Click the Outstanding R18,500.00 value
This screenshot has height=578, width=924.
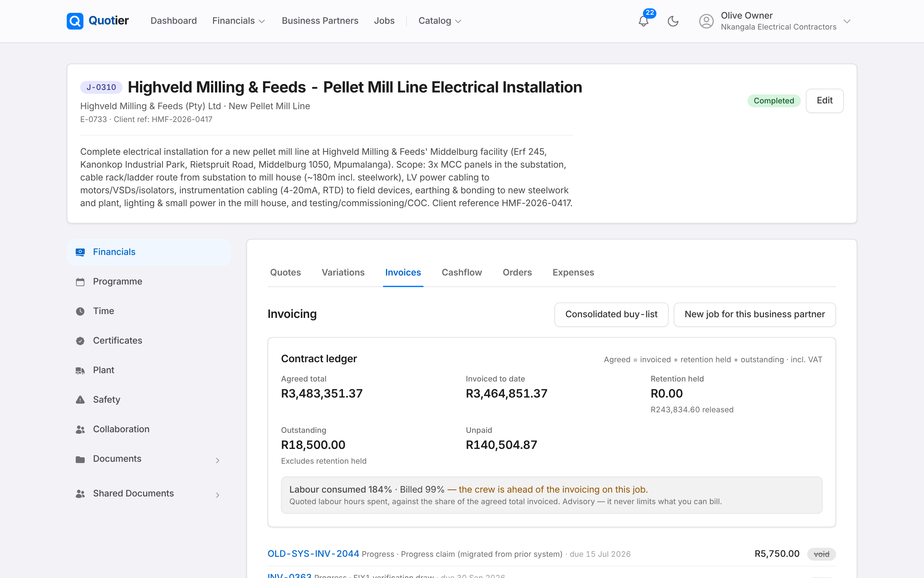313,445
